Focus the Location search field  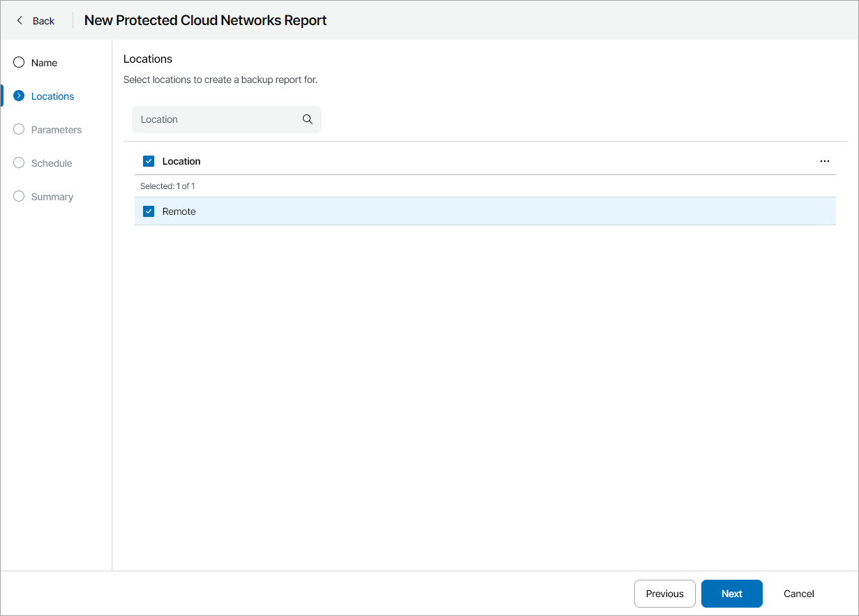[x=216, y=119]
